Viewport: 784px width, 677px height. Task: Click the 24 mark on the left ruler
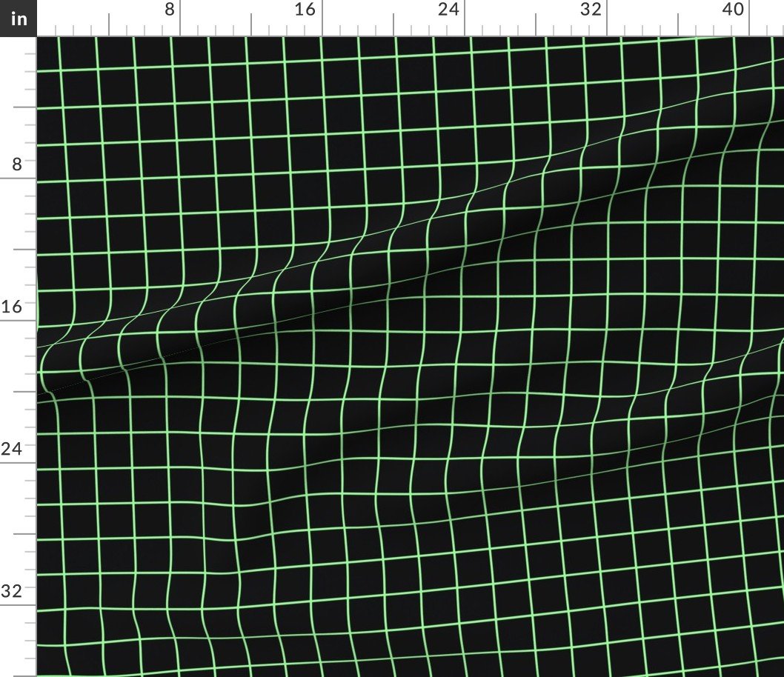[12, 449]
